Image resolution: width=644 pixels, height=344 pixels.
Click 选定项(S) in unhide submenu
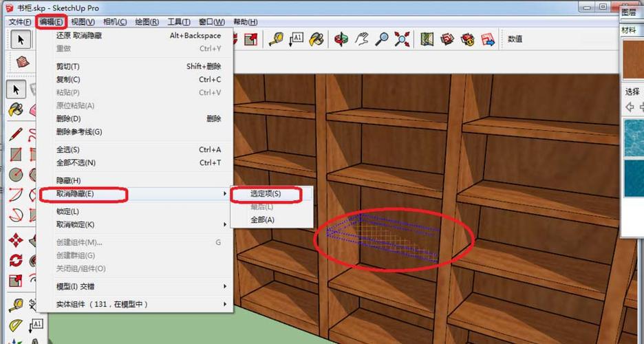click(272, 194)
